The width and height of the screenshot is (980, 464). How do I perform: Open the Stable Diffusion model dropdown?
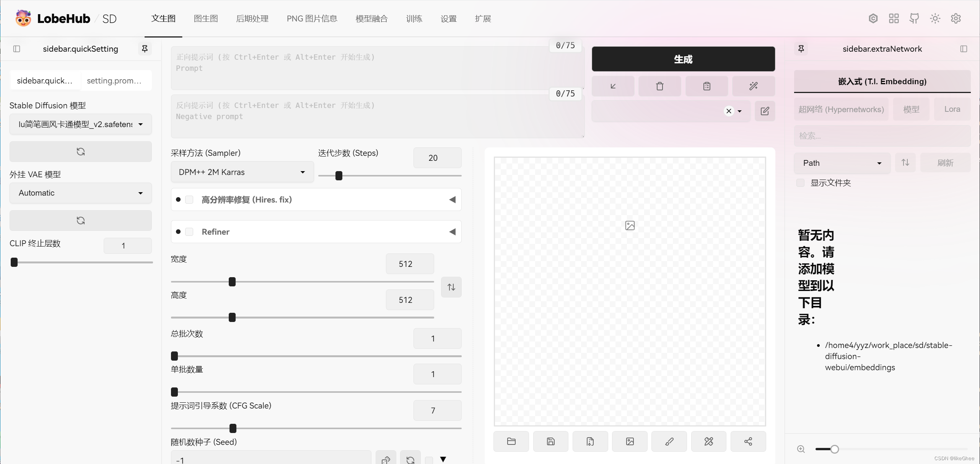coord(80,124)
